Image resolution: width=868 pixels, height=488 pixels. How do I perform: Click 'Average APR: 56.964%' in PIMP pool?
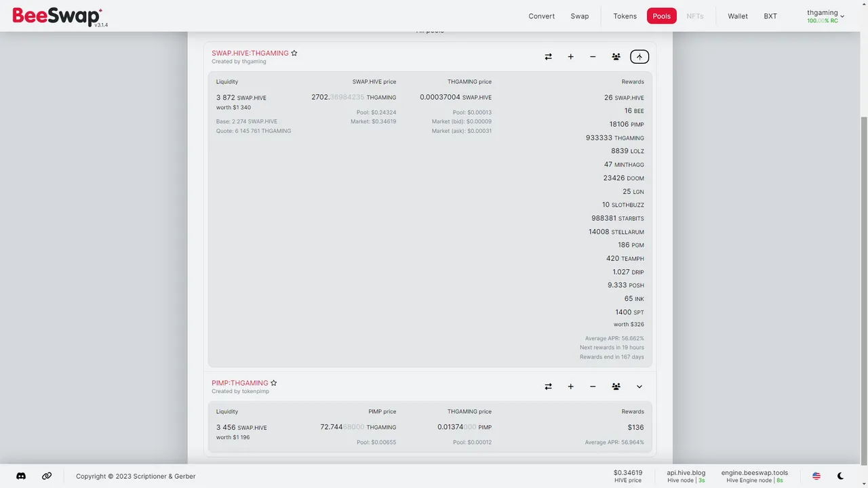tap(614, 443)
